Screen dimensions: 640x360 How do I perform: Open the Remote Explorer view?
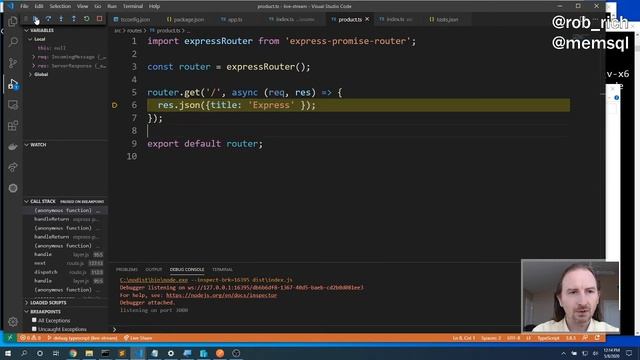click(x=13, y=105)
